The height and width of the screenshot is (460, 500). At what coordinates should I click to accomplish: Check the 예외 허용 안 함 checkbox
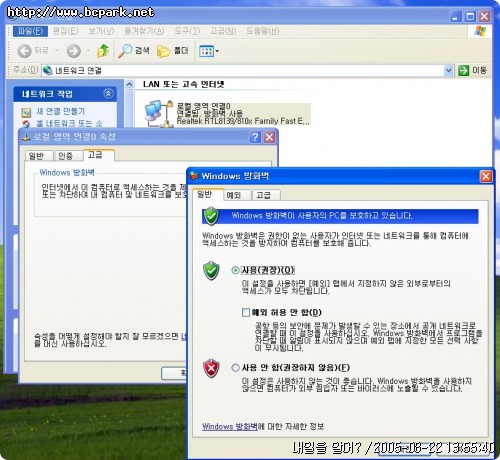(246, 312)
